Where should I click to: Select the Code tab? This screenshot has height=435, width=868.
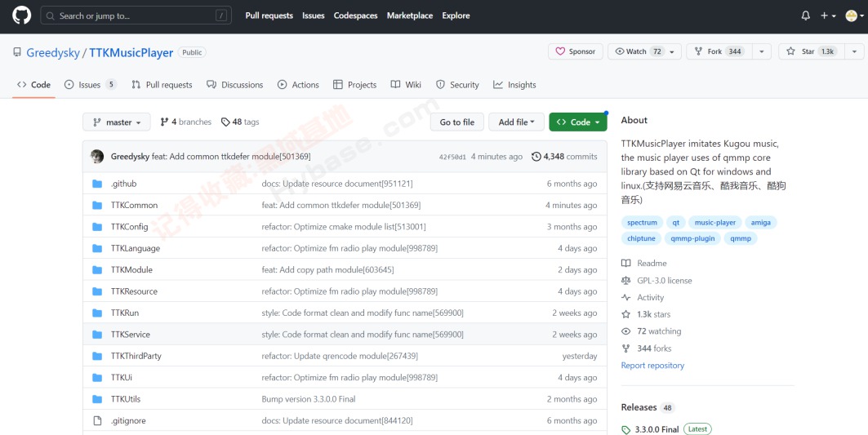point(33,85)
